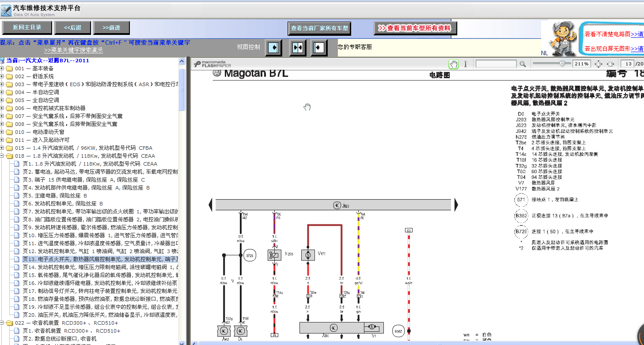644x345 pixels.
Task: Expand the 002 舒适系统 tree node
Action: (2, 76)
